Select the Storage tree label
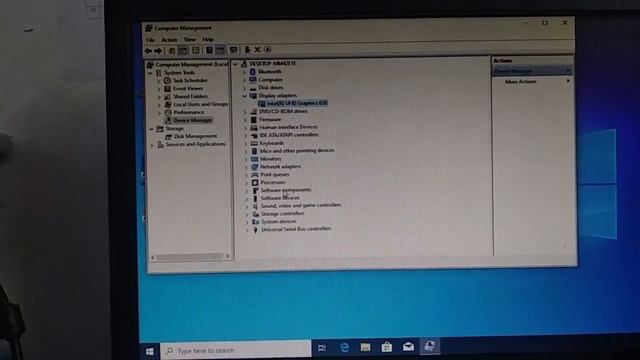Viewport: 640px width, 360px height. tap(174, 129)
